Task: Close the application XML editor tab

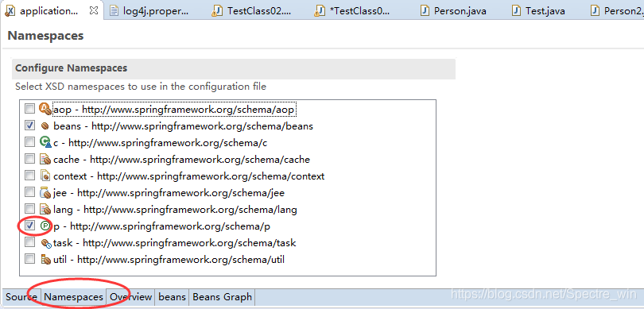Action: coord(94,10)
